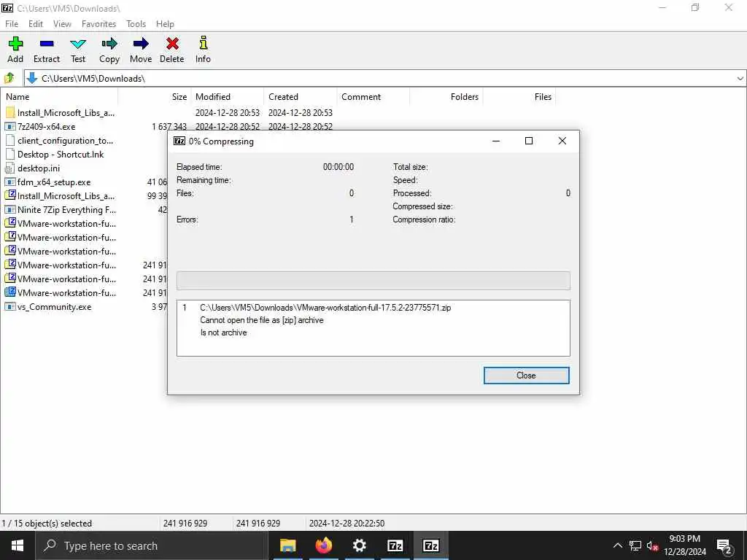Screen dimensions: 747x560
Task: Maximize the Compressing dialog window
Action: tap(529, 141)
